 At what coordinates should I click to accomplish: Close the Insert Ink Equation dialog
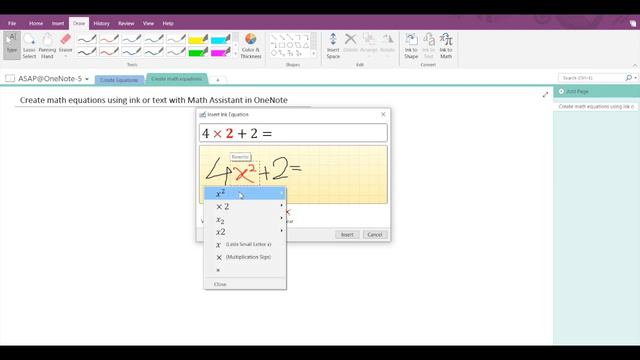(x=383, y=114)
